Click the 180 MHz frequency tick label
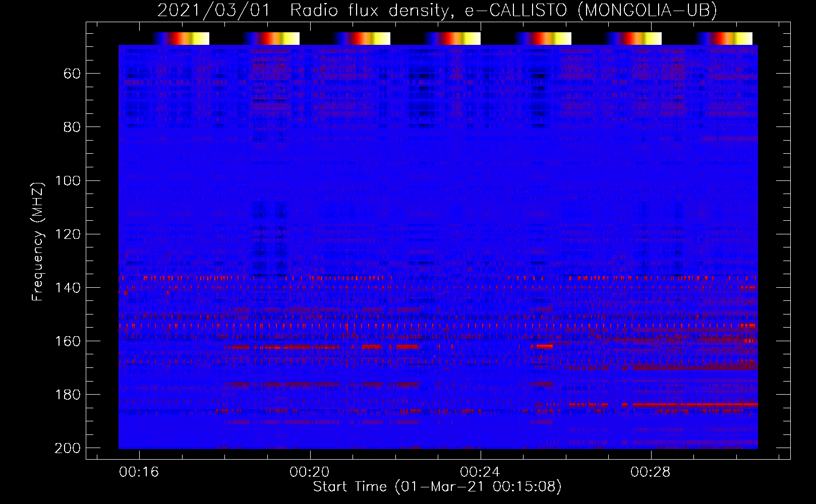 point(68,395)
